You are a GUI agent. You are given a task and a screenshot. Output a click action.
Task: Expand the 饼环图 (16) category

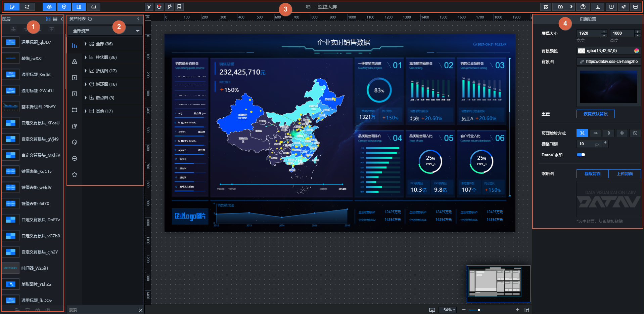(x=86, y=84)
